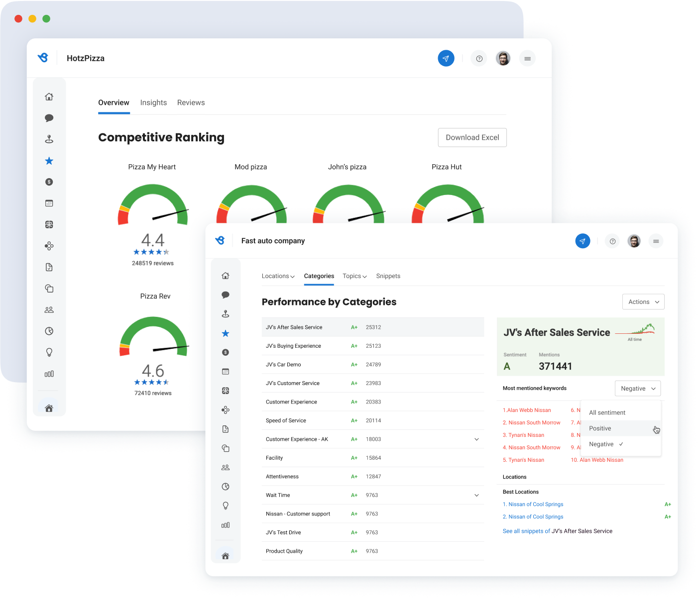Expand the Wait Time category row
Screen dimensions: 700x601
coord(476,495)
